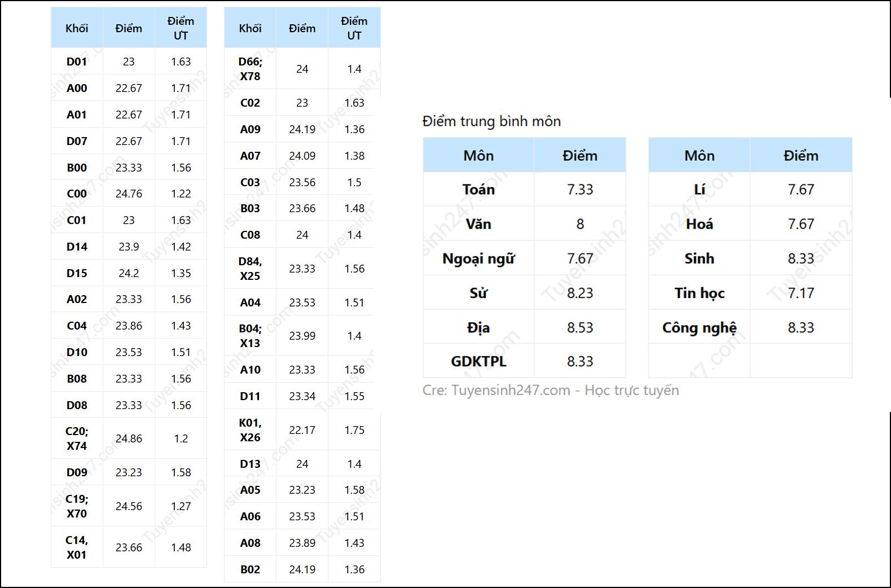Open the Tuyensinh247.com credit link
891x588 pixels.
tap(511, 390)
